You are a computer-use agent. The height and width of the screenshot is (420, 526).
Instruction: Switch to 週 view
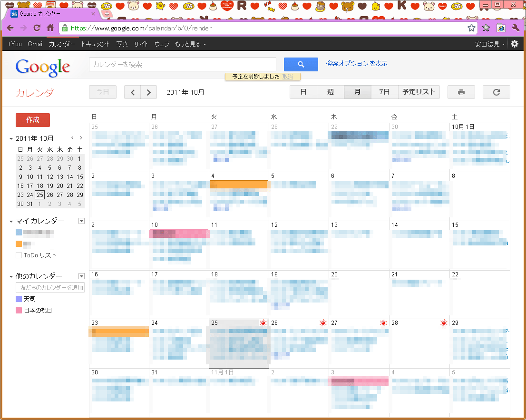(x=331, y=92)
